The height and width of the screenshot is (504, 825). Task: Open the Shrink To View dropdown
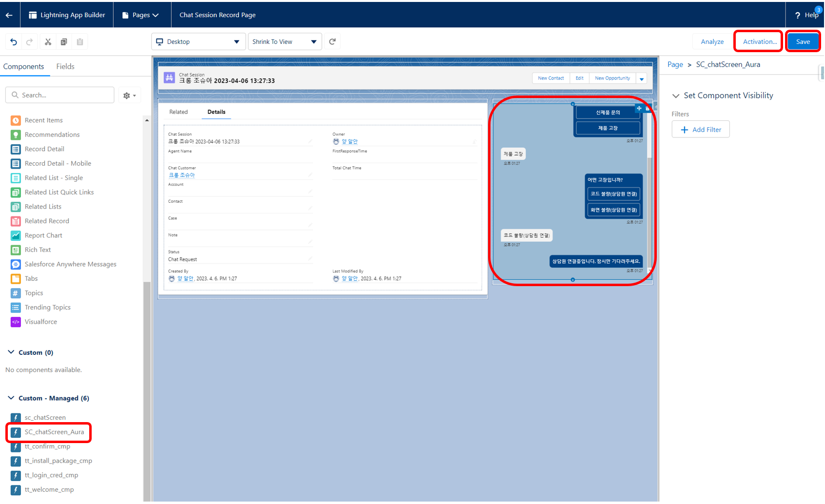point(284,42)
